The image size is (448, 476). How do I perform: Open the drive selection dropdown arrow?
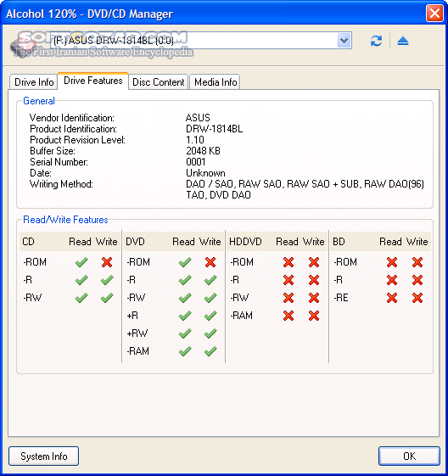point(344,40)
